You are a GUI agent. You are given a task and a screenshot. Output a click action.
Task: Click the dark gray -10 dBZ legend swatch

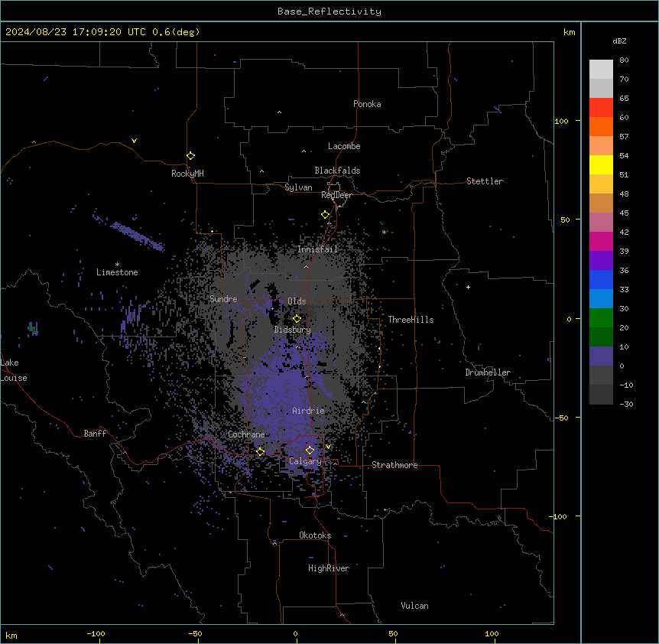601,395
